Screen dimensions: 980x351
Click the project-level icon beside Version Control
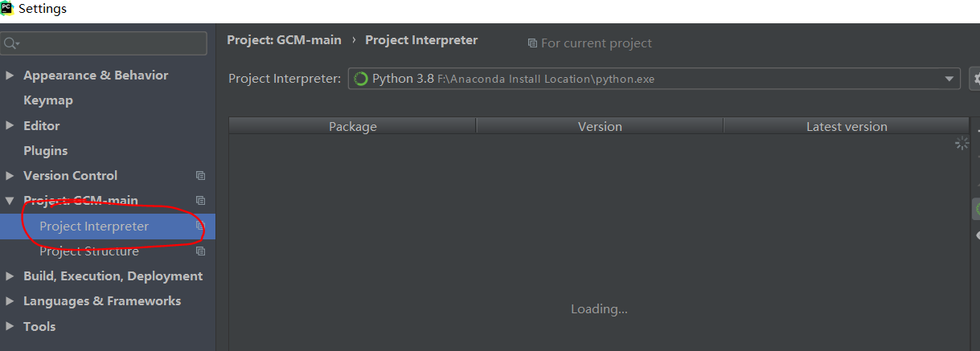[x=200, y=176]
